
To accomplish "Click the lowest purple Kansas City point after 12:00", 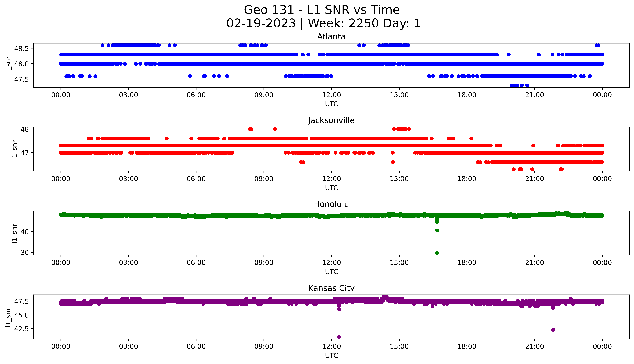I will 339,337.
